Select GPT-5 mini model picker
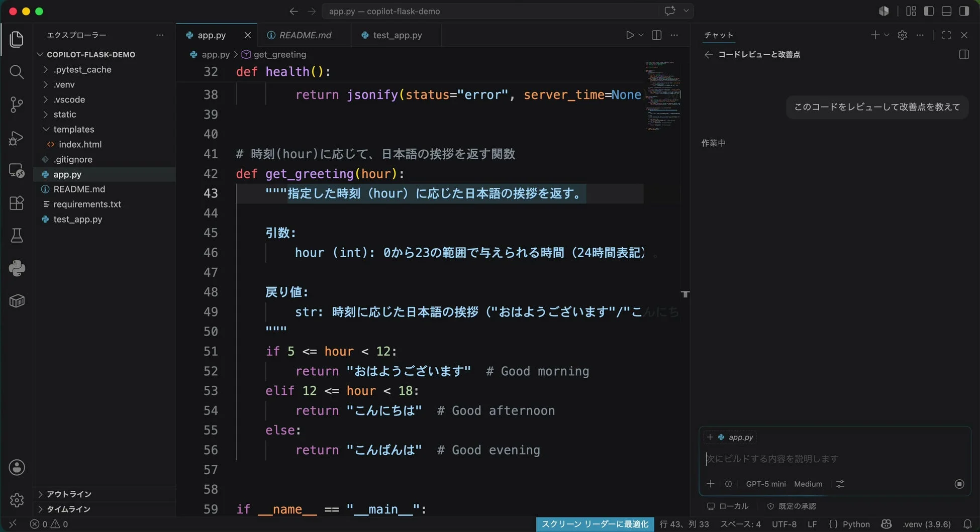The image size is (980, 532). [765, 484]
